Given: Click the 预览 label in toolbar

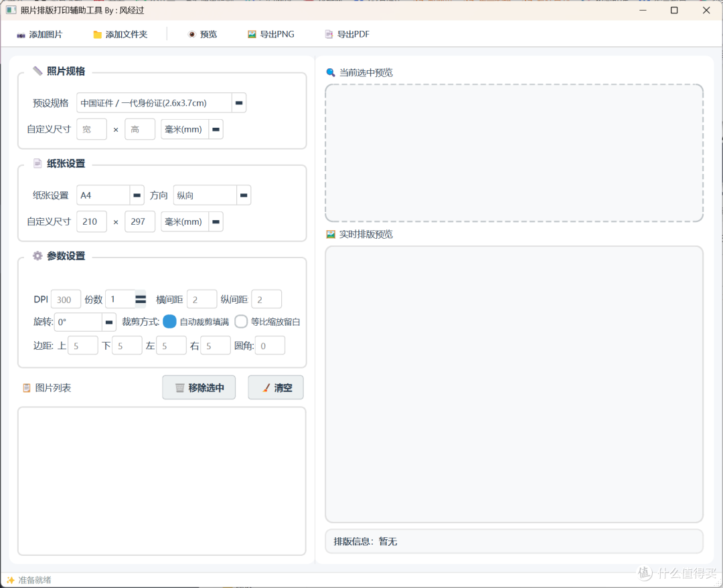Looking at the screenshot, I should pyautogui.click(x=208, y=35).
